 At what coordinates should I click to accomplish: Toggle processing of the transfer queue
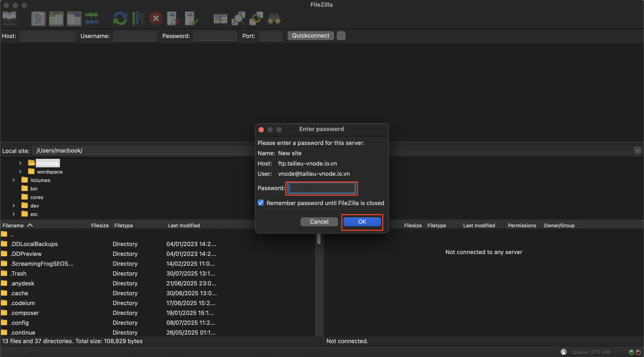point(138,19)
